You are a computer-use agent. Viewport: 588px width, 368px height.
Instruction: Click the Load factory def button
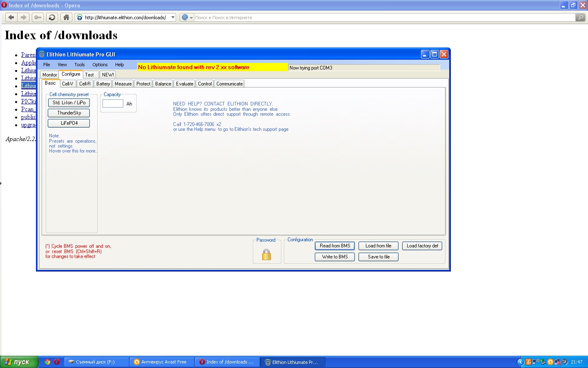[x=422, y=246]
